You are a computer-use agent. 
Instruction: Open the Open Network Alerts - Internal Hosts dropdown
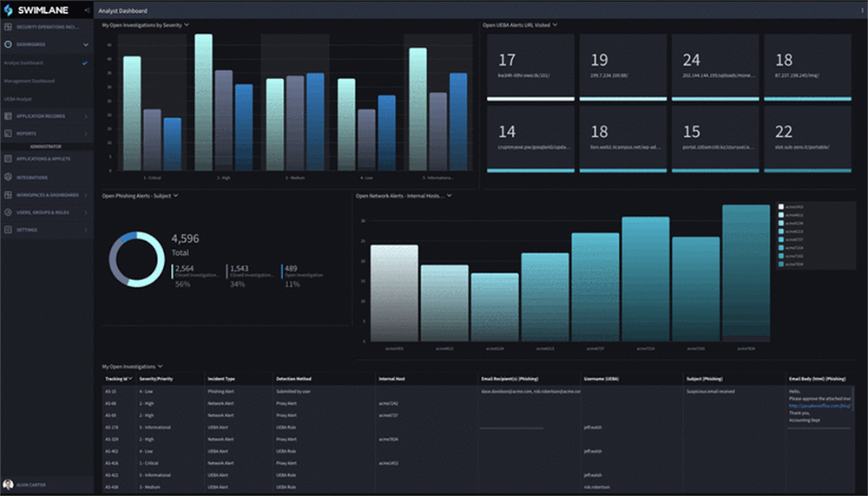tap(449, 195)
